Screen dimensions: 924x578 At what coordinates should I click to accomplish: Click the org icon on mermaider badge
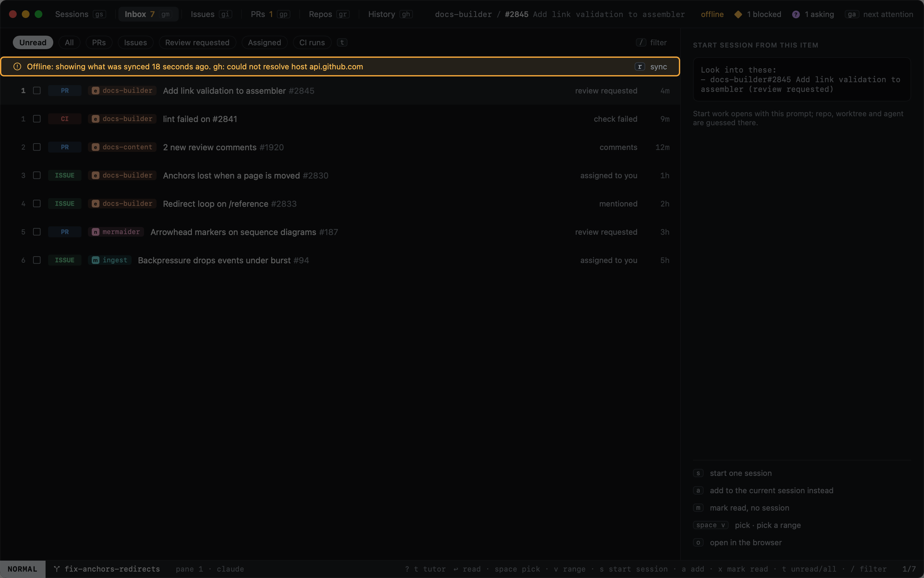coord(96,232)
